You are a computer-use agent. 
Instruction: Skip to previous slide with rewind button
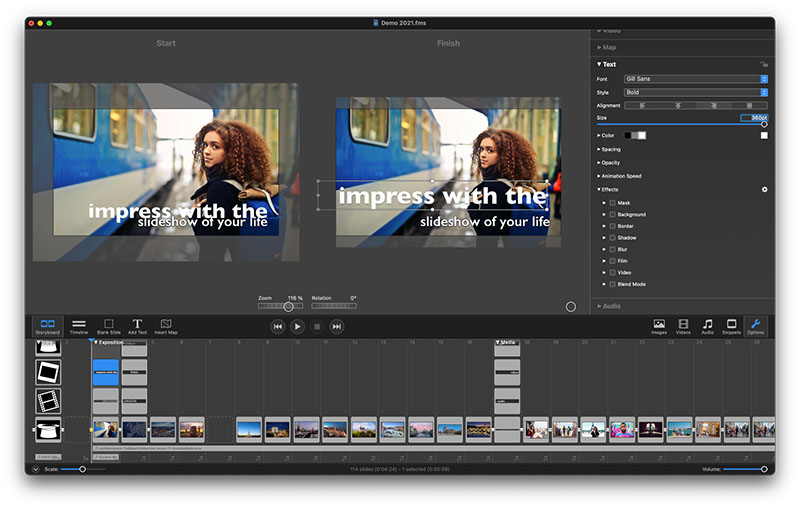(278, 326)
